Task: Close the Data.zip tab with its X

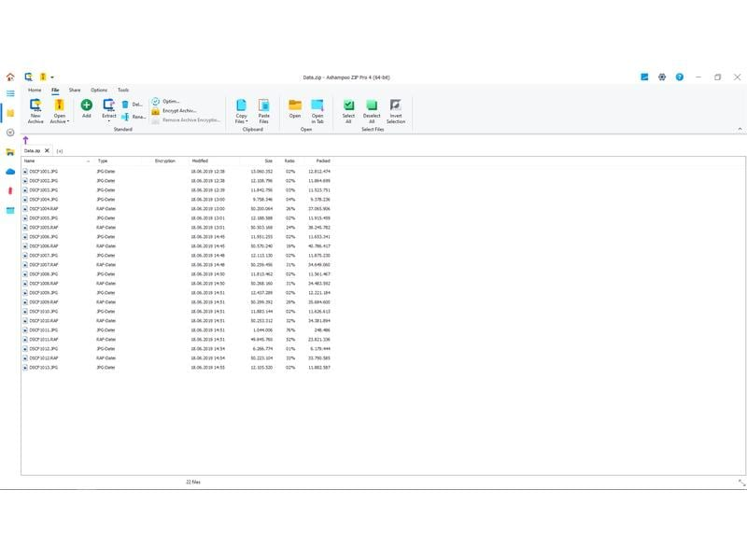Action: 47,150
